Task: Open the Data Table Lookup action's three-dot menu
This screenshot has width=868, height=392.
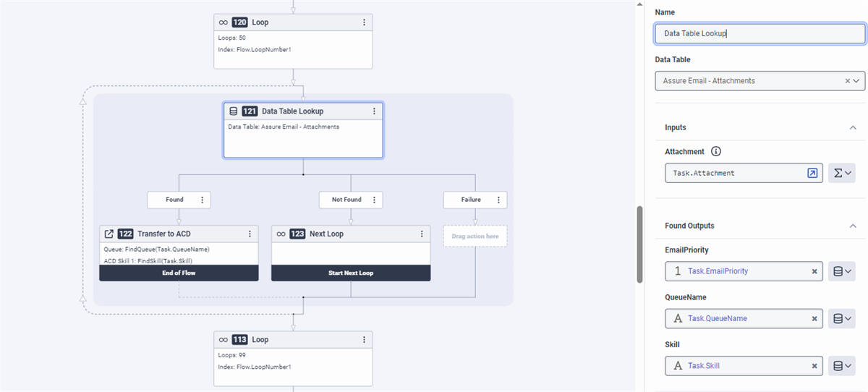Action: coord(374,111)
